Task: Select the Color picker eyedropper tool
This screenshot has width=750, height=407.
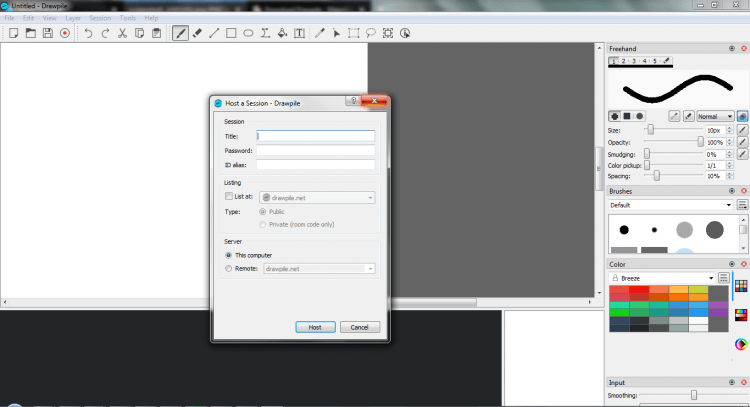Action: pyautogui.click(x=320, y=33)
